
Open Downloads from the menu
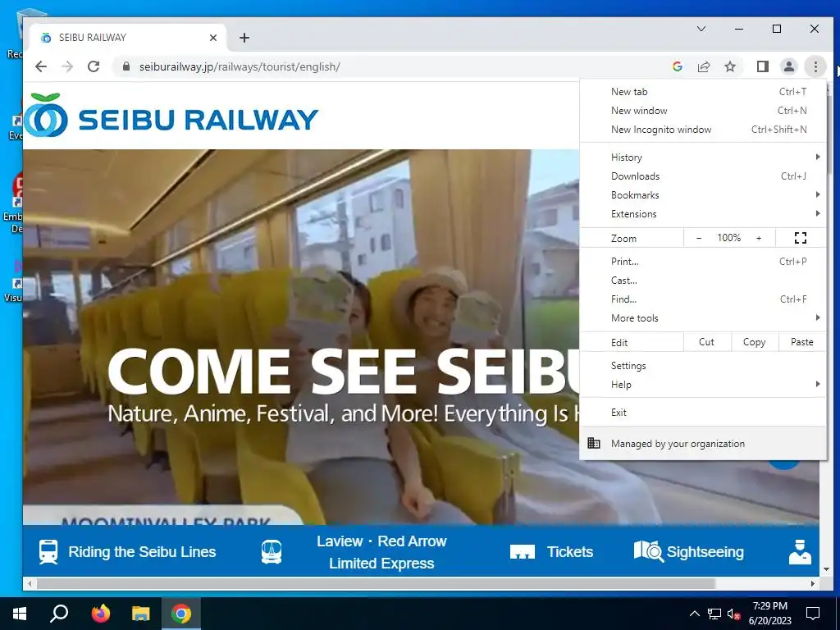tap(703, 176)
